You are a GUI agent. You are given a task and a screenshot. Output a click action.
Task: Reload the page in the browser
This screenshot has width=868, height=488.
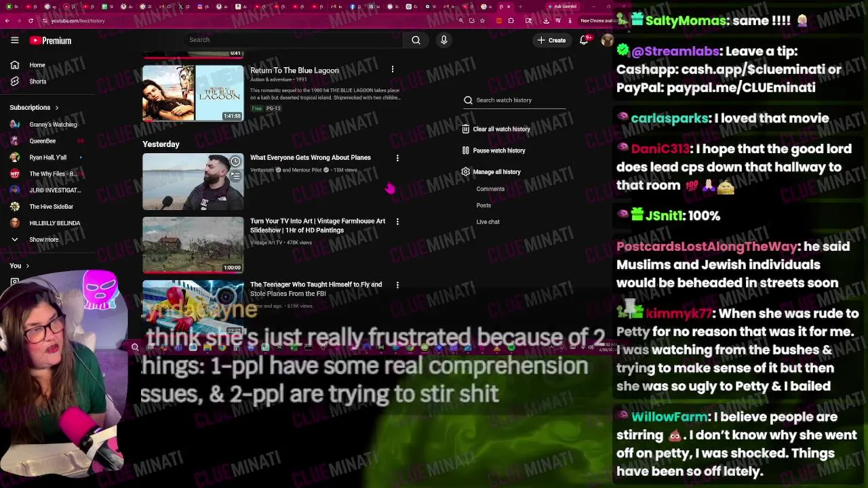(x=31, y=20)
